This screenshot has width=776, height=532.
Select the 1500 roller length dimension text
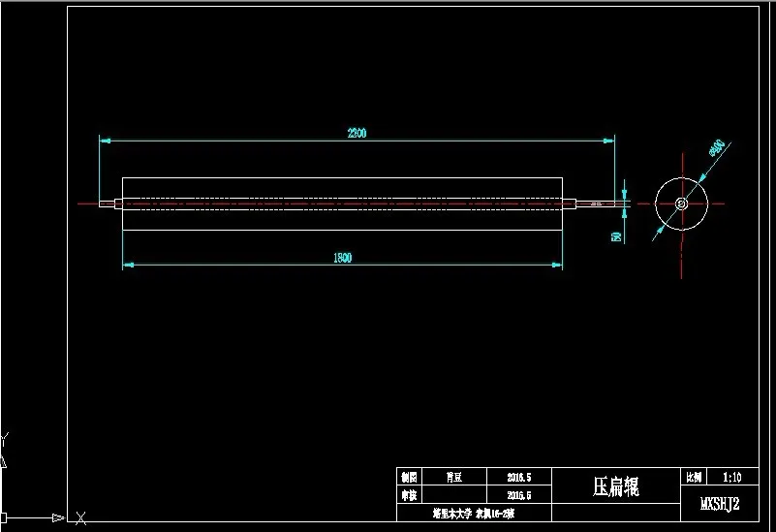(x=343, y=258)
